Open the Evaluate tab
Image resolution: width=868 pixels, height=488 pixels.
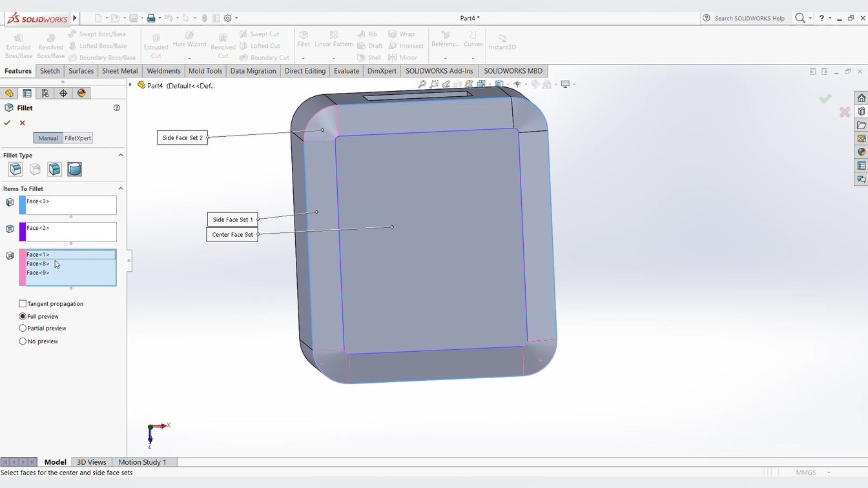point(346,71)
